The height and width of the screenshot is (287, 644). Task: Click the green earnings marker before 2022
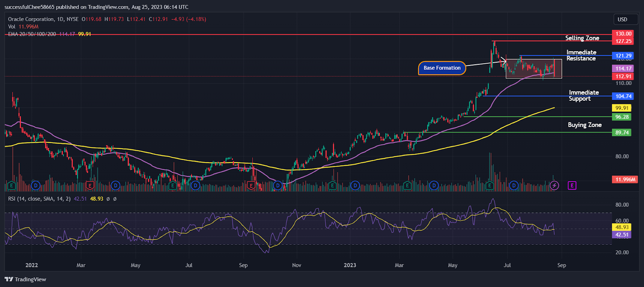11,185
